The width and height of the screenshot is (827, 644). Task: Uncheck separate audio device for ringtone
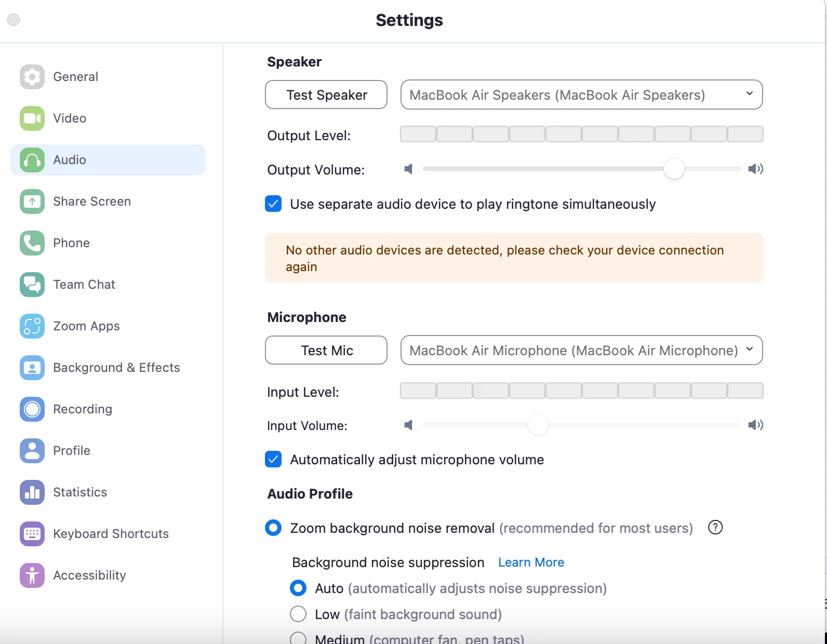[273, 204]
